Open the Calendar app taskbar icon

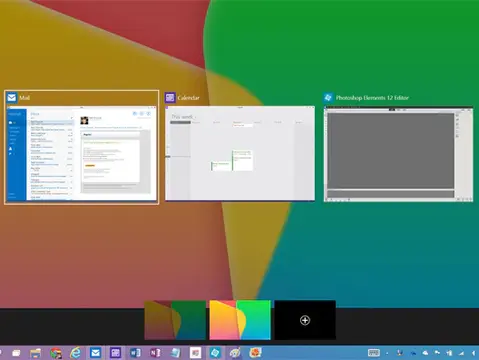[115, 353]
